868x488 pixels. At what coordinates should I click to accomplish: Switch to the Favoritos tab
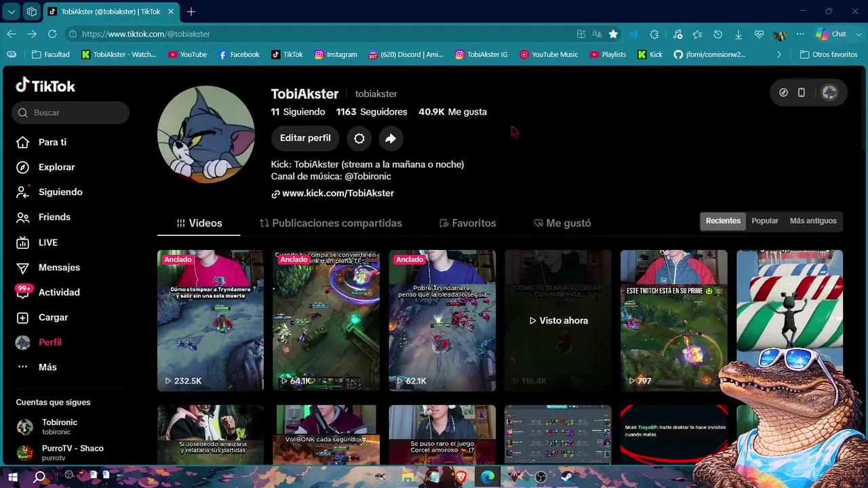467,223
